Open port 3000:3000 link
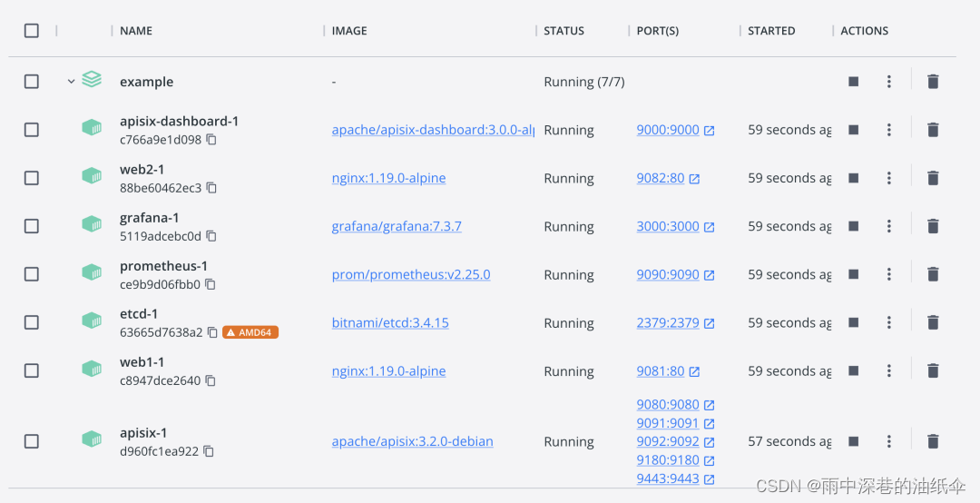Viewport: 980px width, 503px height. pos(675,226)
